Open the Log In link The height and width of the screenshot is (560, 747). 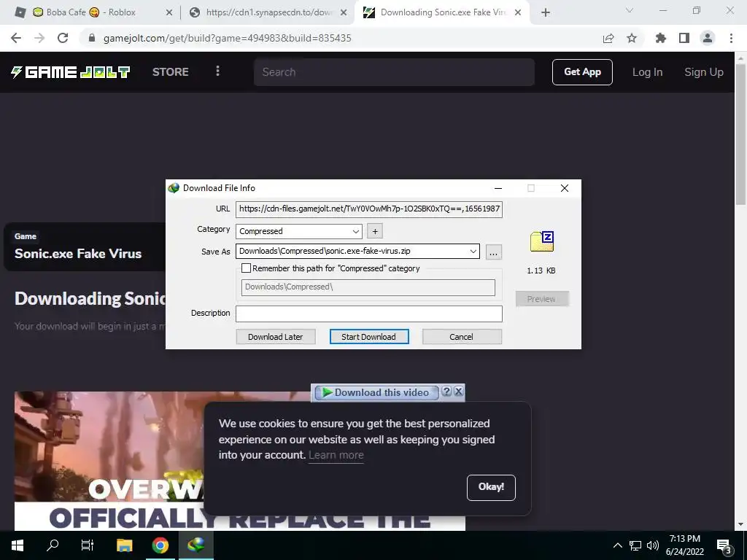click(647, 72)
